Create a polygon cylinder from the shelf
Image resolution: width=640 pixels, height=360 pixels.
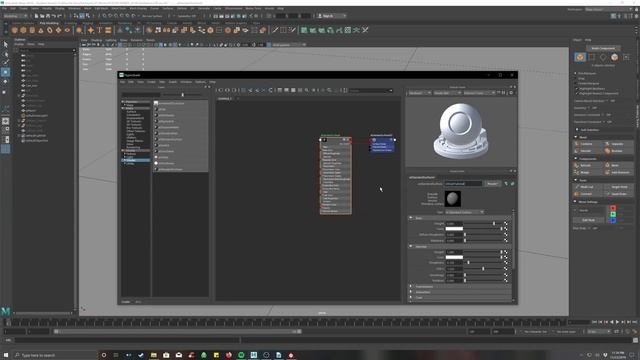coord(32,30)
